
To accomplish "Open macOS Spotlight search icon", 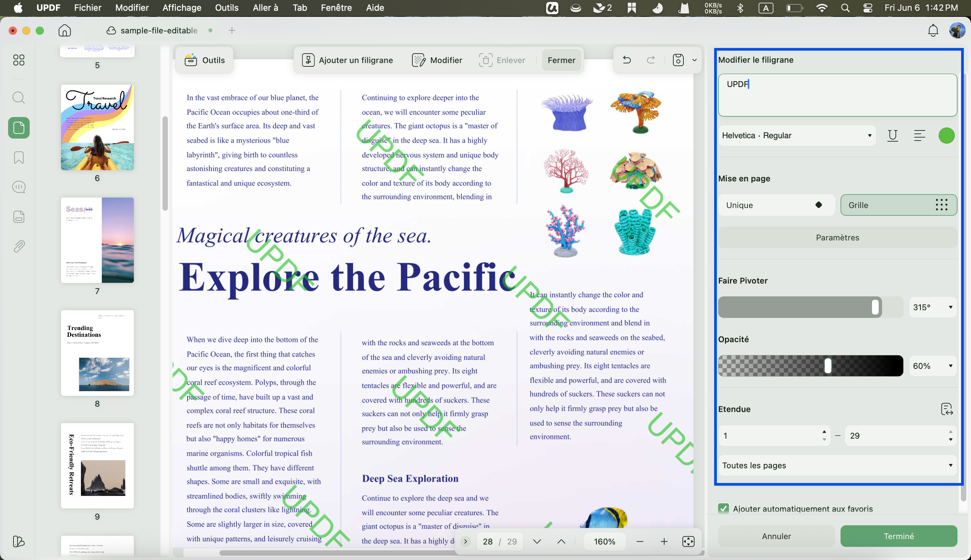I will pyautogui.click(x=845, y=8).
